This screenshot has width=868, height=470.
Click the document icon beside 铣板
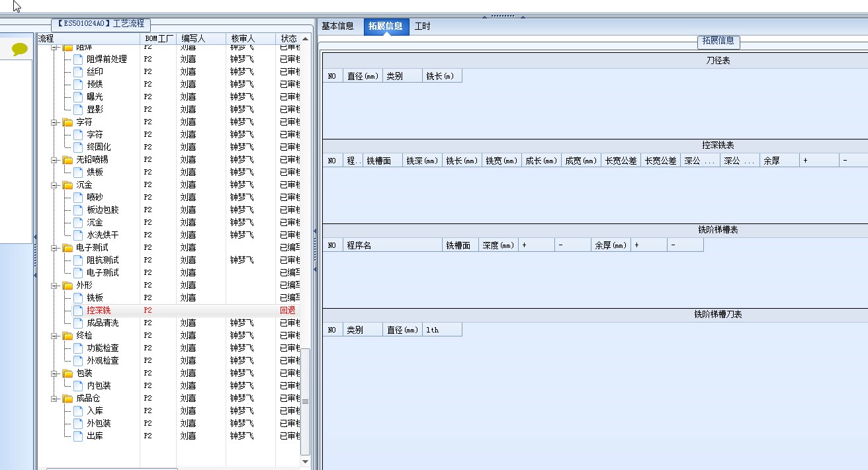pos(78,297)
